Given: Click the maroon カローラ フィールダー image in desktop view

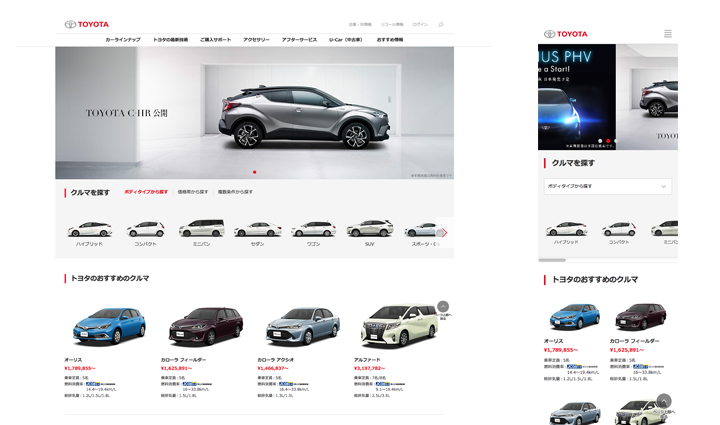Looking at the screenshot, I should (x=206, y=326).
